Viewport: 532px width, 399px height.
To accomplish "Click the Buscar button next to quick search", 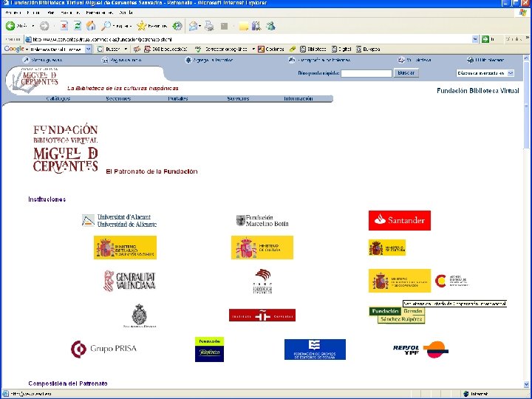I will click(x=406, y=73).
